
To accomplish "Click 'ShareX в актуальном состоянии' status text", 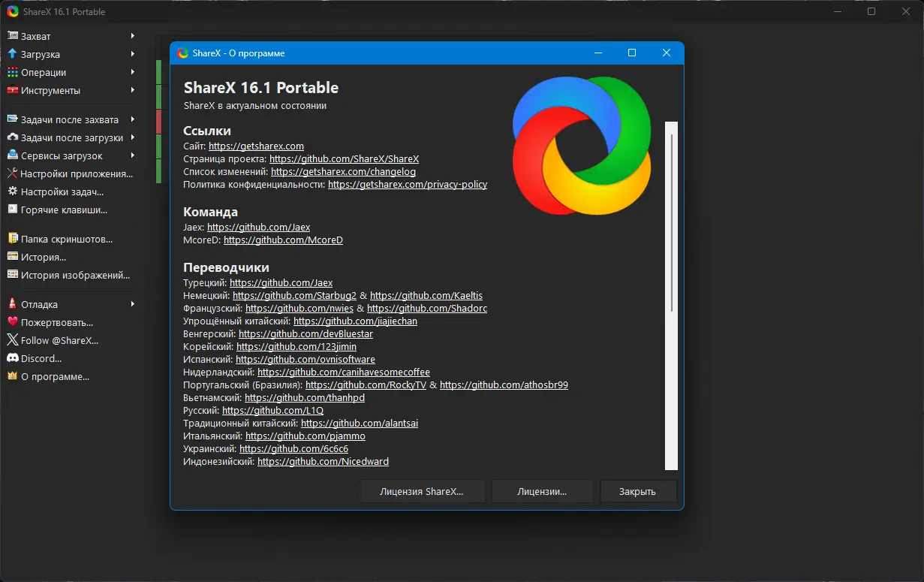I will click(x=255, y=106).
